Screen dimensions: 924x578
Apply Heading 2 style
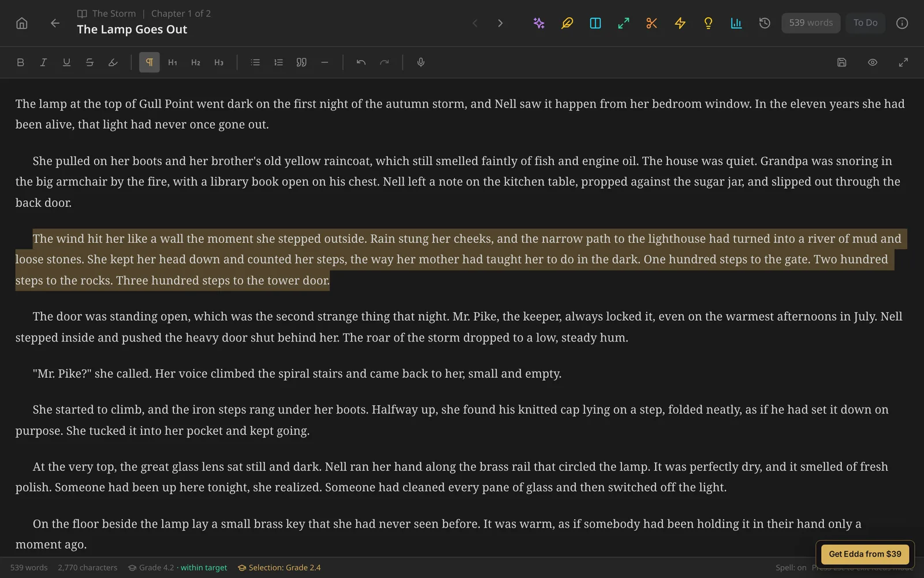pos(196,62)
